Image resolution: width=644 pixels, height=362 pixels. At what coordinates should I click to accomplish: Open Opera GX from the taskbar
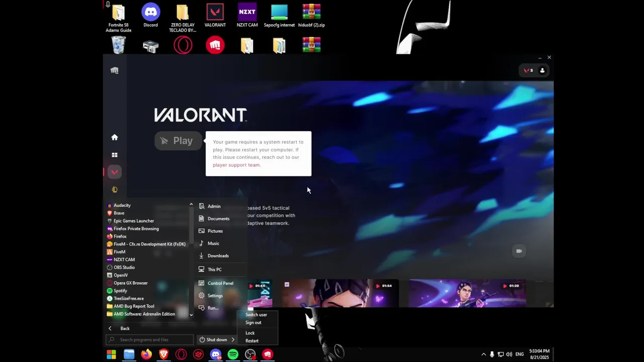pos(181,354)
